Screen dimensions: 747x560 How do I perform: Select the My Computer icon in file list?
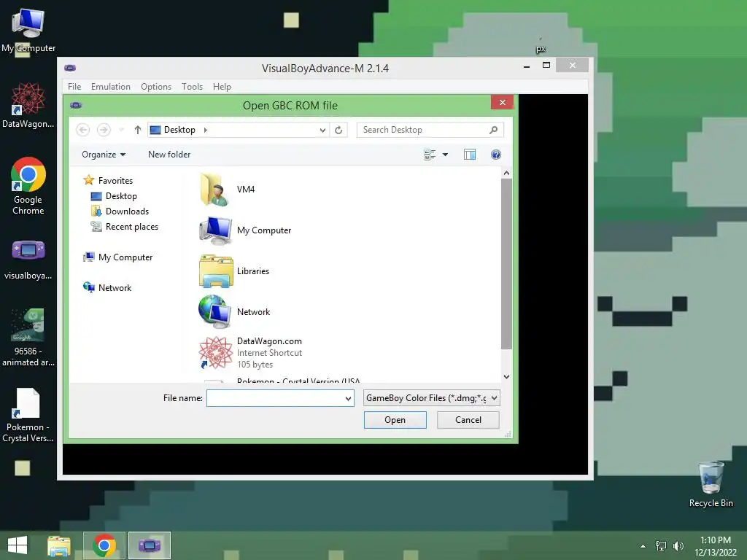[x=215, y=230]
